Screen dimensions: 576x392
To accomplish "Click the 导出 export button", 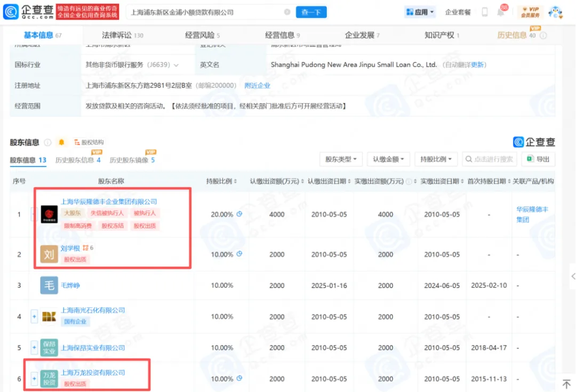I will pos(538,159).
